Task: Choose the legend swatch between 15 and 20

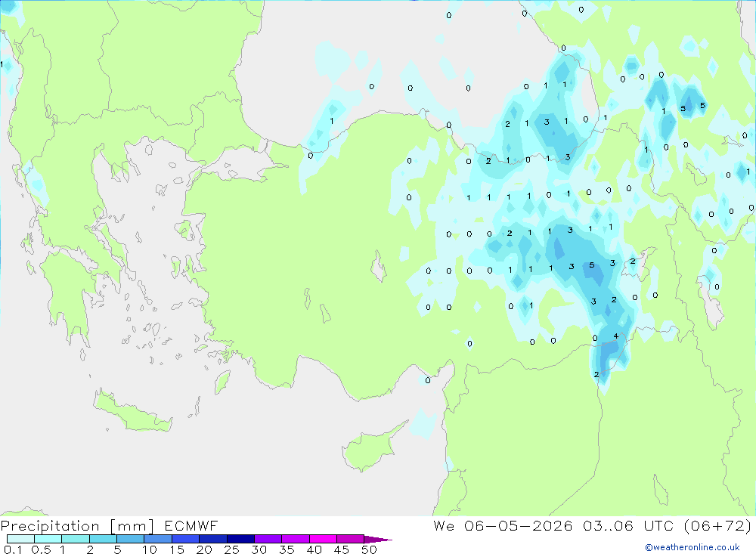Action: 186,539
